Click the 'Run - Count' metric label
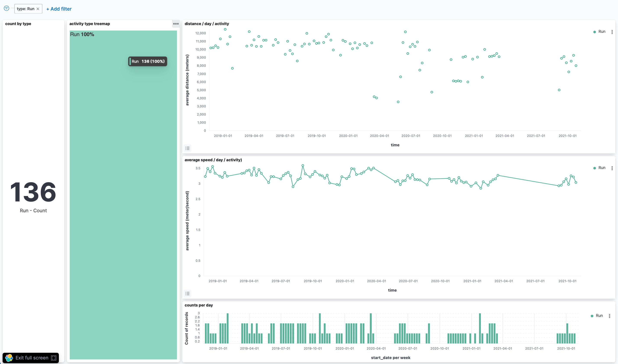The width and height of the screenshot is (618, 364). (x=33, y=211)
